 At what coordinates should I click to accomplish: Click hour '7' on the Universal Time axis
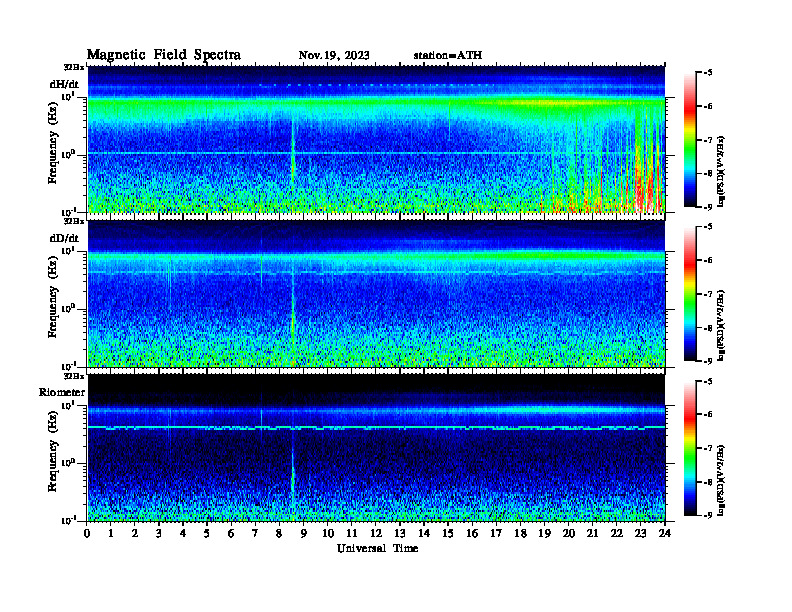pos(255,533)
